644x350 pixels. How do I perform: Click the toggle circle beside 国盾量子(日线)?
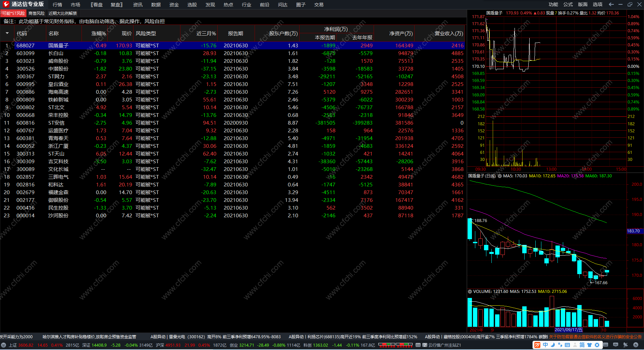(500, 176)
